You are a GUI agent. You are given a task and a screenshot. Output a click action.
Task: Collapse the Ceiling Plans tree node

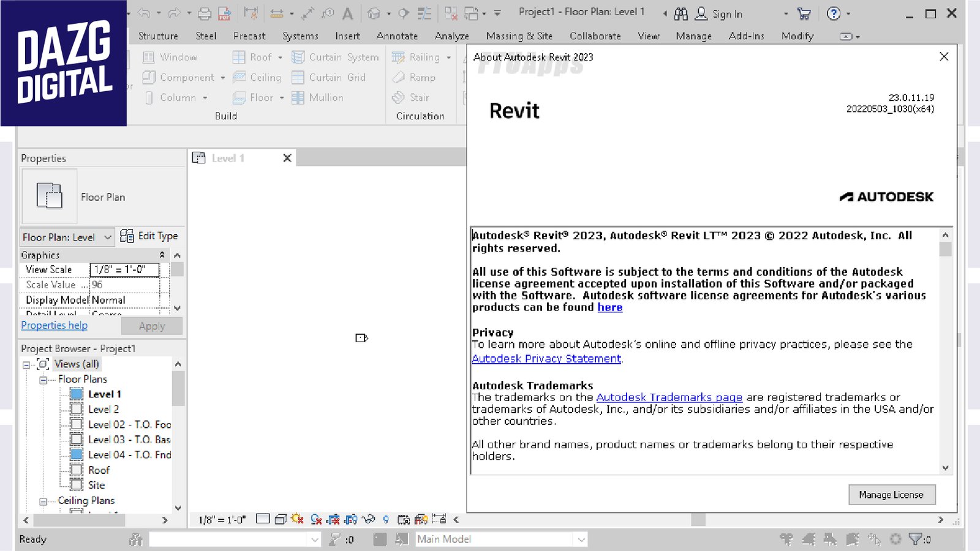(x=43, y=501)
